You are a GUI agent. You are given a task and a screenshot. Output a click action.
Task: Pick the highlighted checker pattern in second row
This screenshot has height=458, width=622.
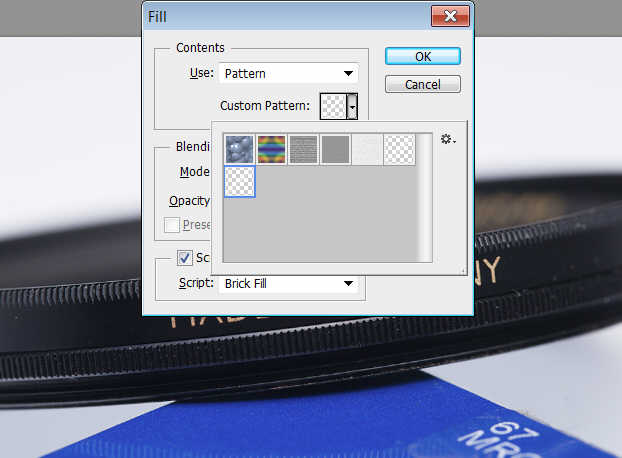pyautogui.click(x=240, y=182)
